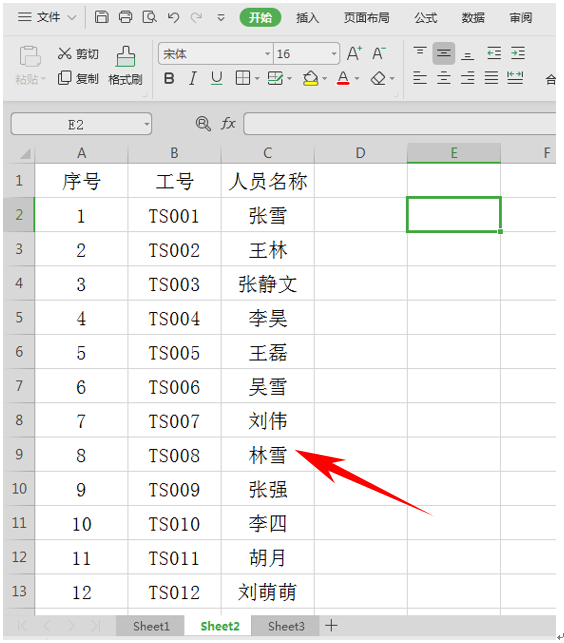Open the 文件 (File) menu
Screen dimensions: 564x643
(x=46, y=17)
